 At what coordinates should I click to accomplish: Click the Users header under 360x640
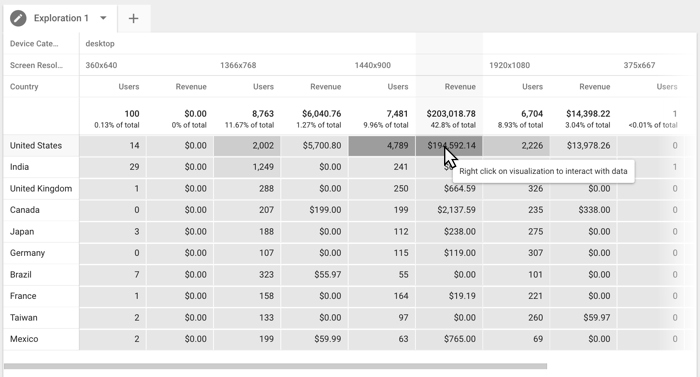pos(129,87)
